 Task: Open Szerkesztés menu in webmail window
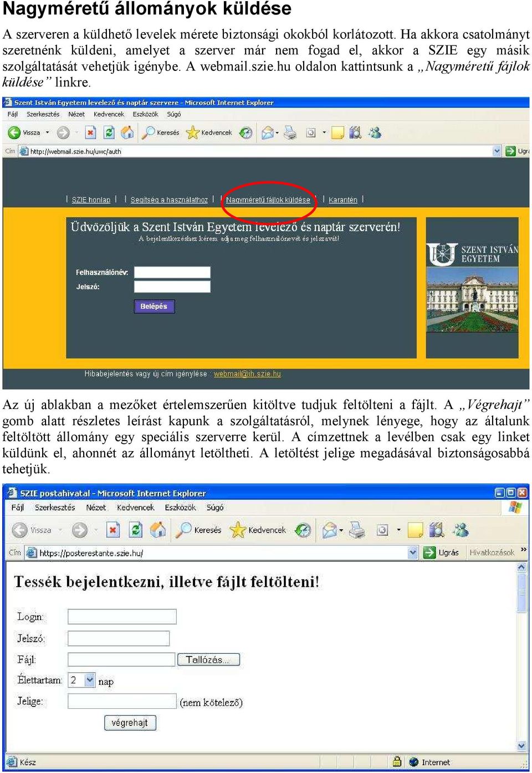43,114
